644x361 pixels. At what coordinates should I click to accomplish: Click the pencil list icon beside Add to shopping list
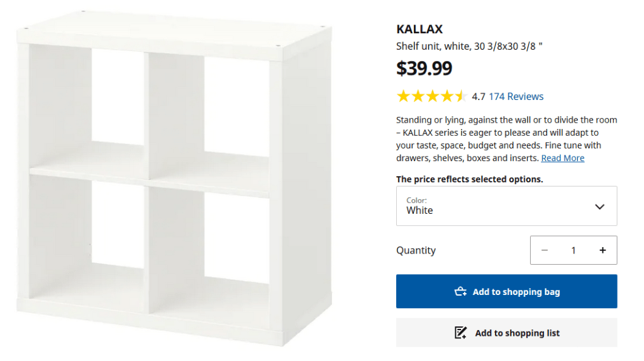(461, 333)
